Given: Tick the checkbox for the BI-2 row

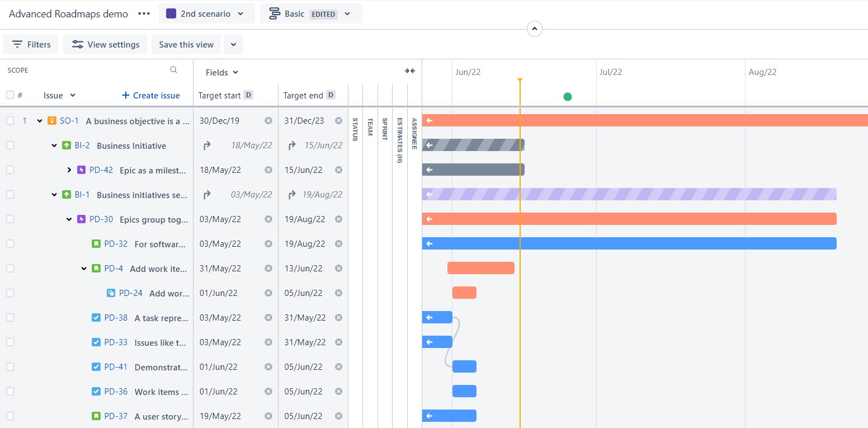Looking at the screenshot, I should [x=10, y=145].
